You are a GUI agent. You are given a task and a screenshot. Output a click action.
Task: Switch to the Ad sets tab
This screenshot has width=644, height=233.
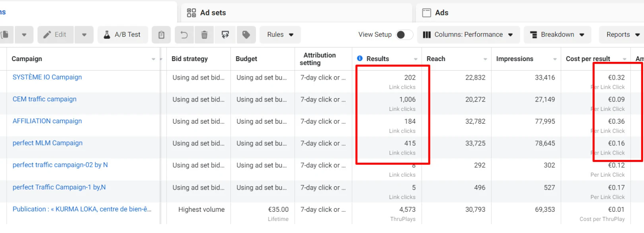click(213, 13)
